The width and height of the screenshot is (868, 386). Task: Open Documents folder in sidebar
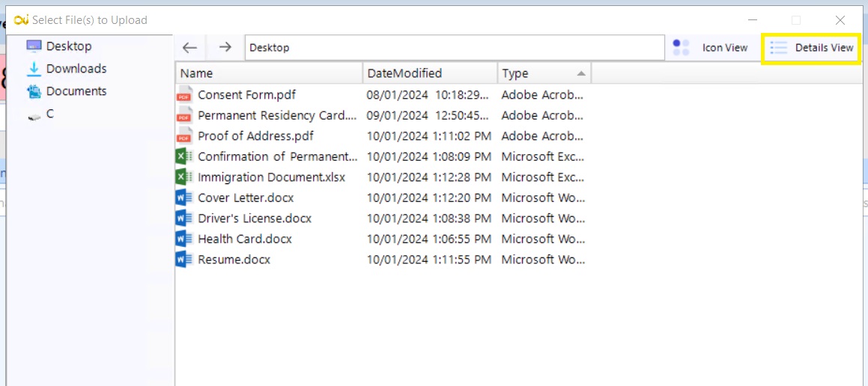(x=76, y=91)
